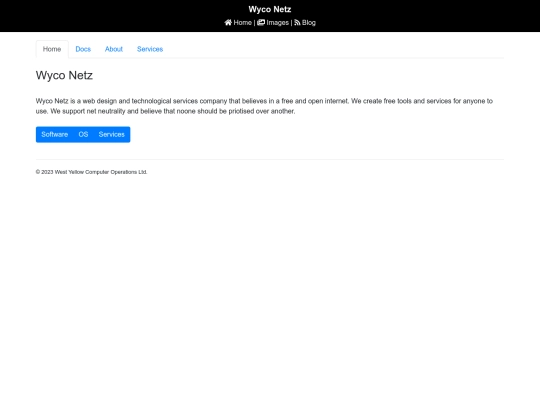Select the Home tab
The image size is (540, 405).
click(52, 49)
